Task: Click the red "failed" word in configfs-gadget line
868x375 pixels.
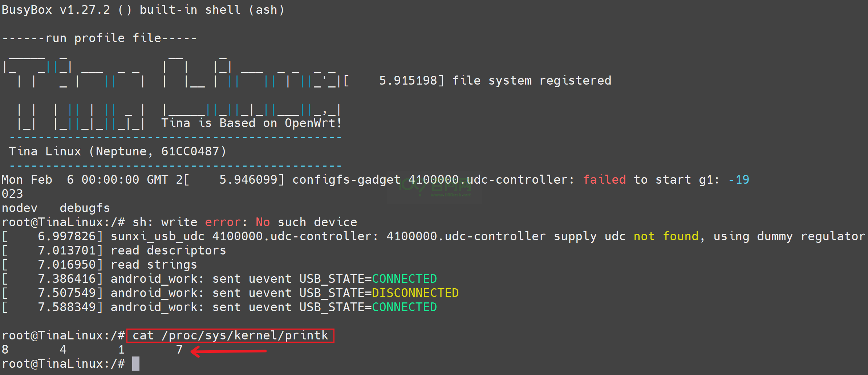Action: (604, 180)
